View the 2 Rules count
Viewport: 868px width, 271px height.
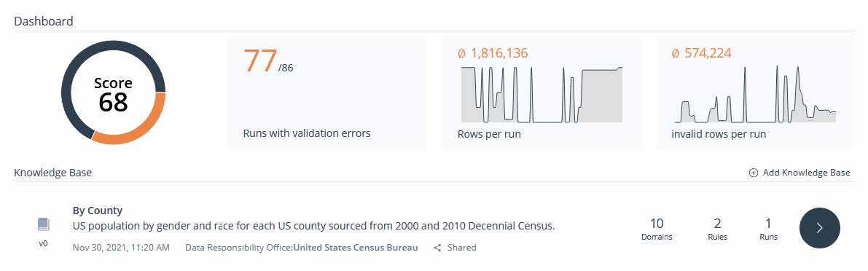(717, 229)
